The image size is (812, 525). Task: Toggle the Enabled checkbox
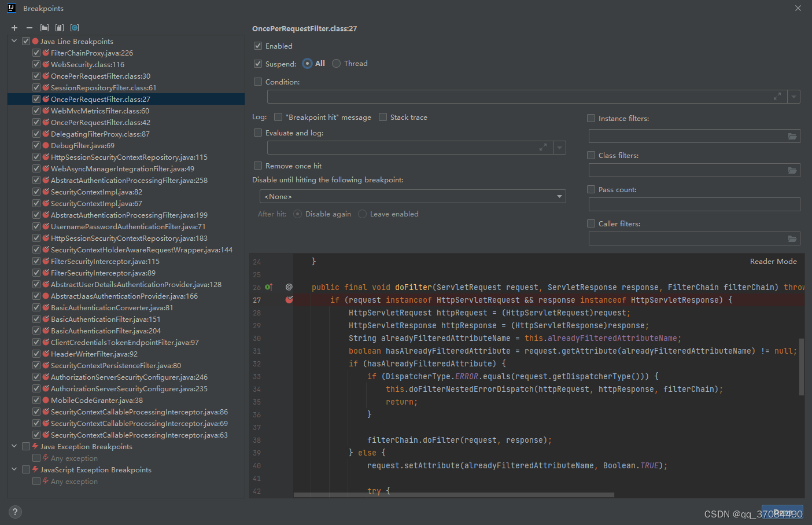tap(258, 46)
